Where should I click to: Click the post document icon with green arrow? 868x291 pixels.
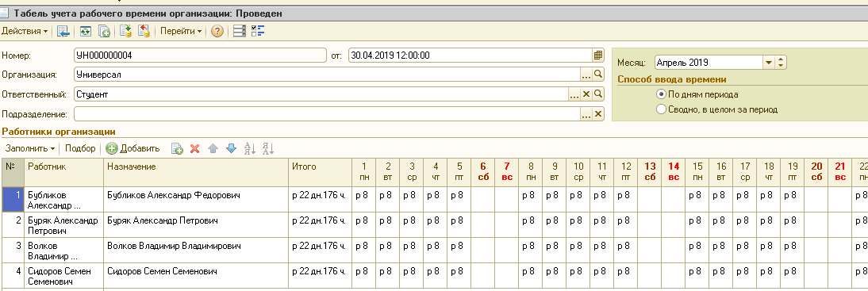point(126,32)
